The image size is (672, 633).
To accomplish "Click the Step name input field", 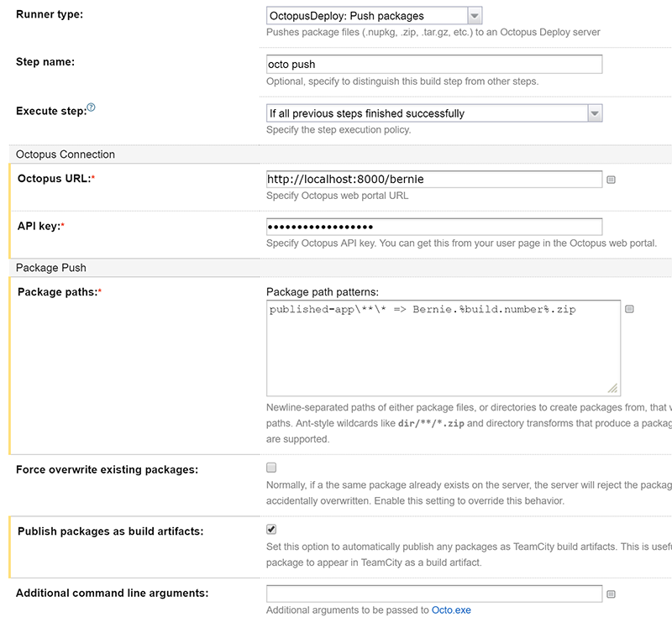I will pos(433,64).
